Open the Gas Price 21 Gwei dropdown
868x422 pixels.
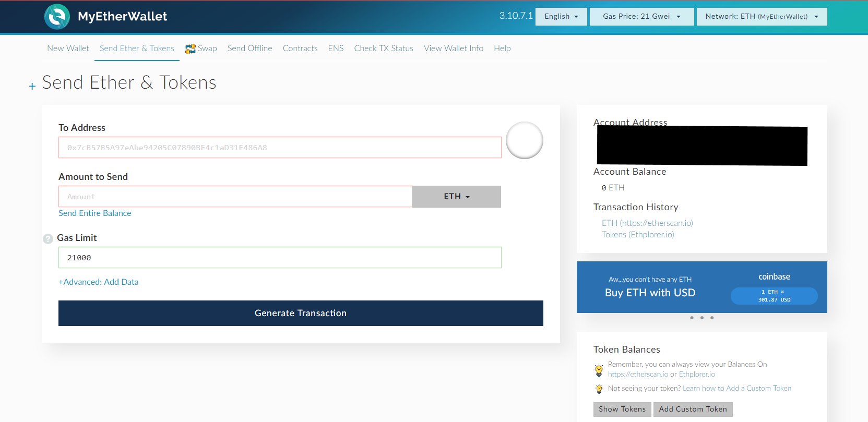(x=641, y=16)
